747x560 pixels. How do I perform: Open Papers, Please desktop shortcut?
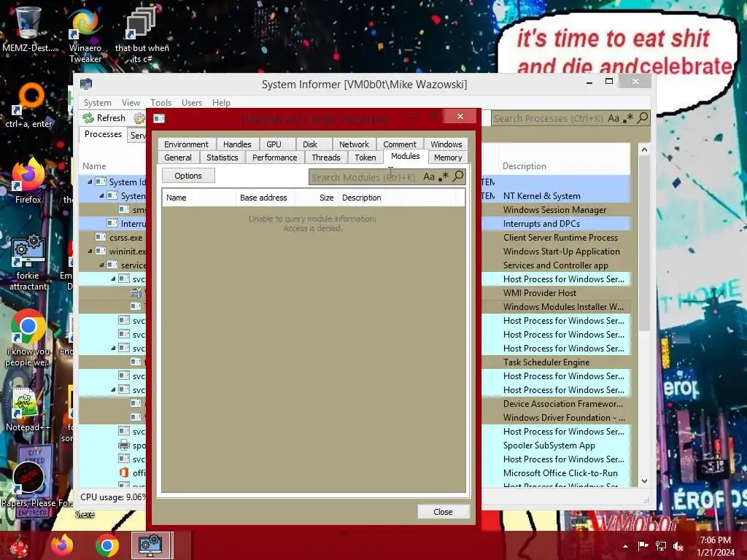[29, 483]
